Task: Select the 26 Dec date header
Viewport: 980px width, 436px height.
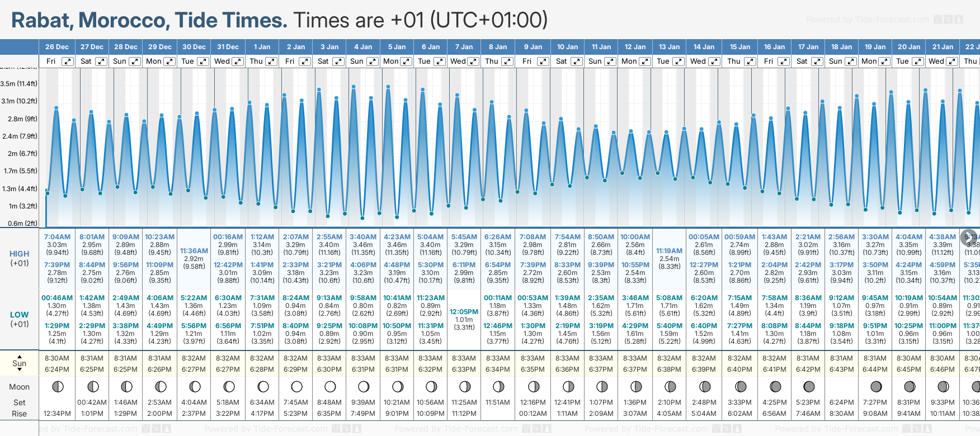Action: point(57,47)
